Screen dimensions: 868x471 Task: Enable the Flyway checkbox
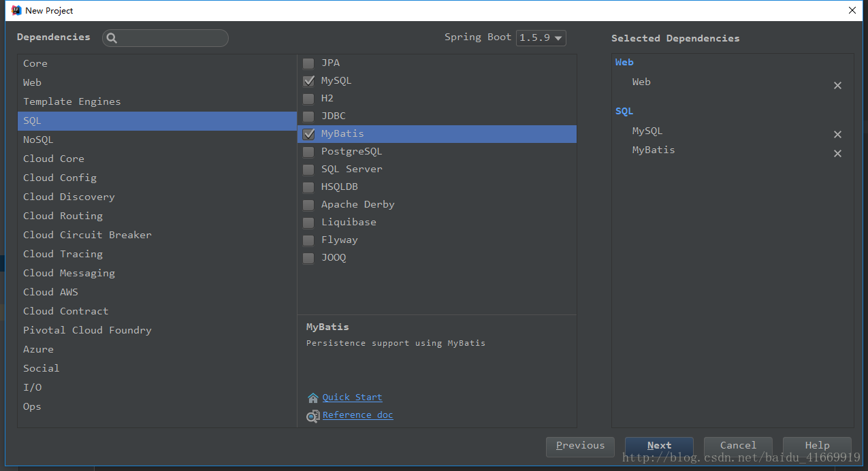[308, 240]
